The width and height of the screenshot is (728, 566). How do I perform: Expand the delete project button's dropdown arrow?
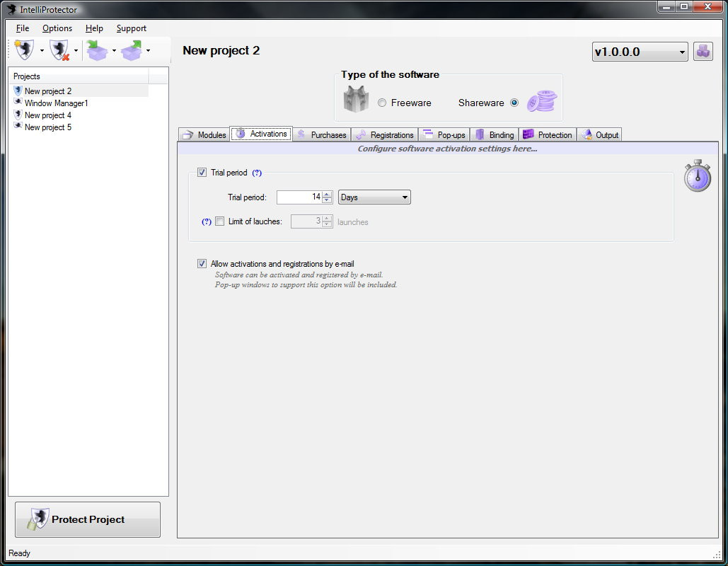[76, 51]
